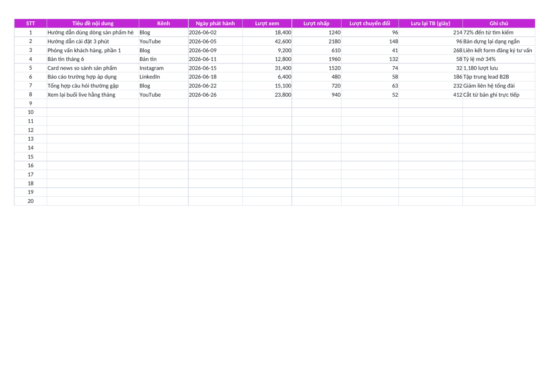This screenshot has width=554, height=392.
Task: Select the views value 18,400
Action: point(267,33)
